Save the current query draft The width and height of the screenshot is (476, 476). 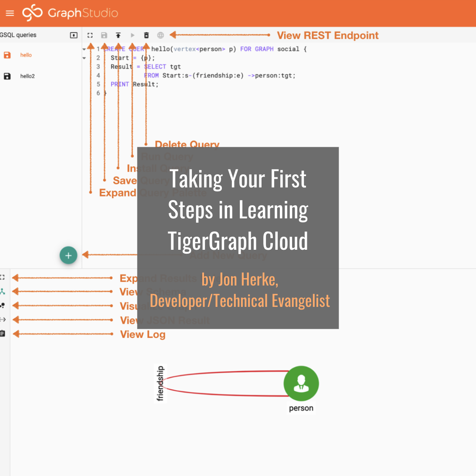pos(104,35)
